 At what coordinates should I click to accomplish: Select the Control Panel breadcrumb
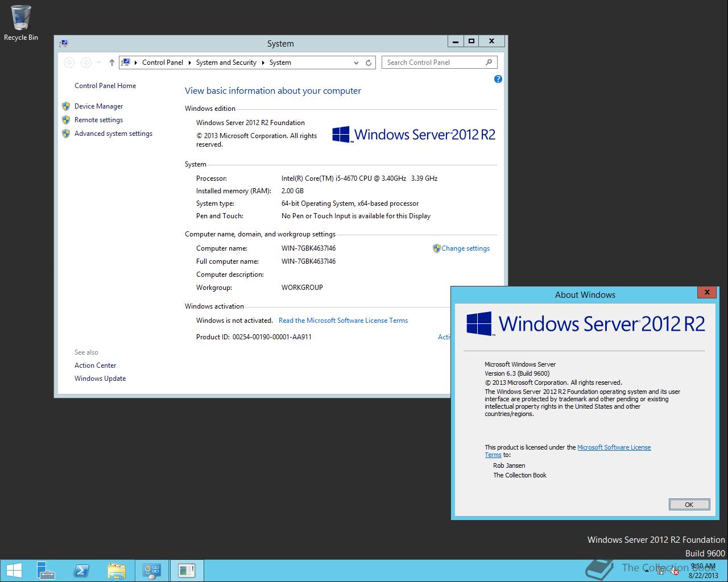pos(163,63)
